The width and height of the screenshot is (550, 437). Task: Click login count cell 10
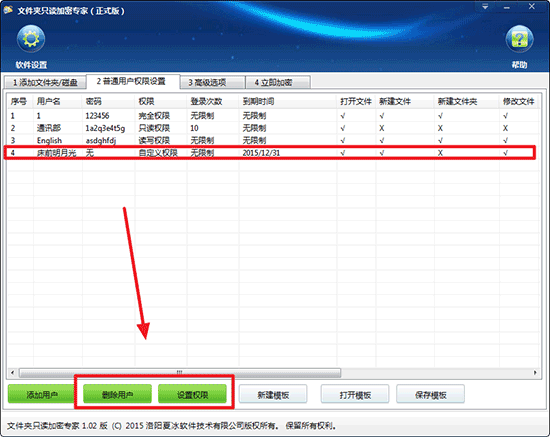[x=194, y=128]
